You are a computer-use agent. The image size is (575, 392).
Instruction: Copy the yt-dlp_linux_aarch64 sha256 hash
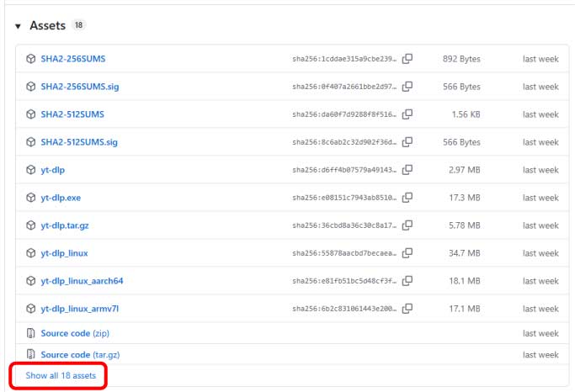click(x=407, y=281)
